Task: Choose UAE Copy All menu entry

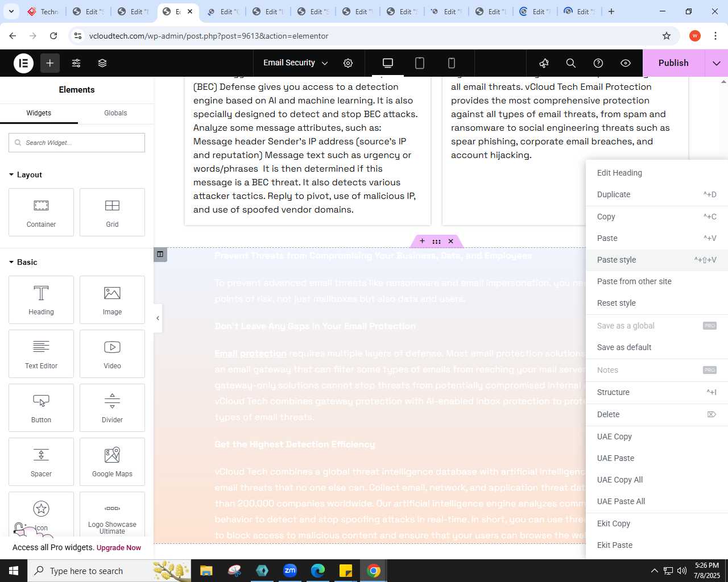Action: tap(657, 480)
